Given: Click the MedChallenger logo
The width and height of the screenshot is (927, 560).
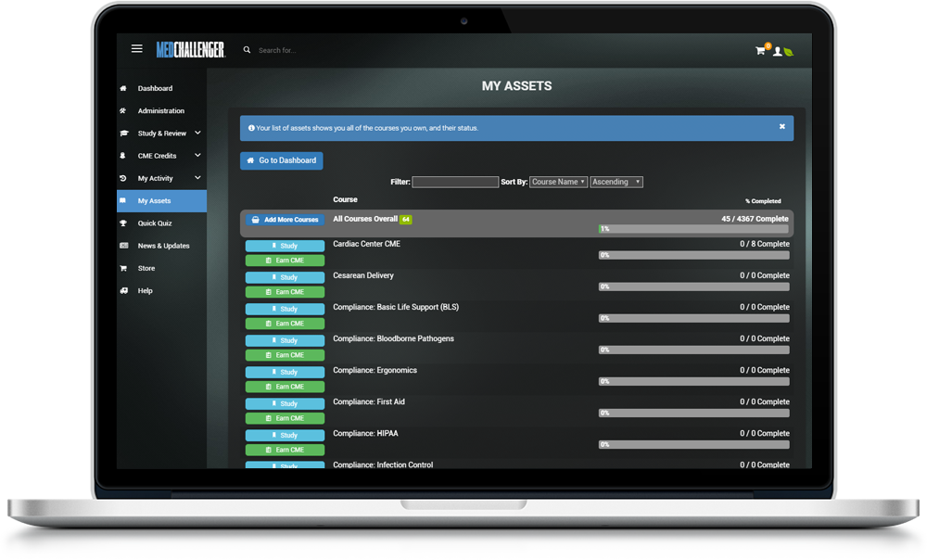Looking at the screenshot, I should click(x=190, y=50).
